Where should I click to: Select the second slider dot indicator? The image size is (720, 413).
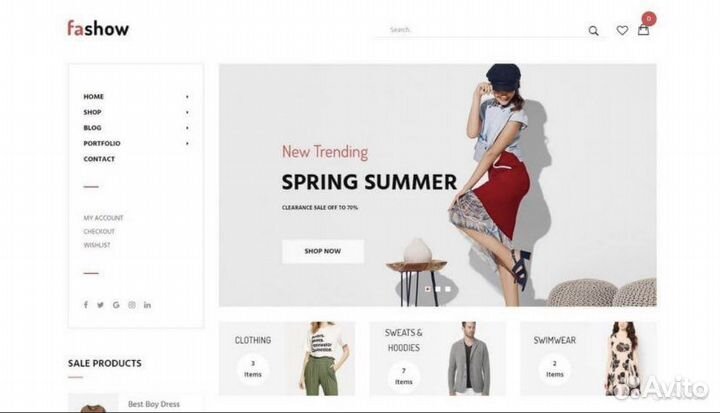pos(438,289)
